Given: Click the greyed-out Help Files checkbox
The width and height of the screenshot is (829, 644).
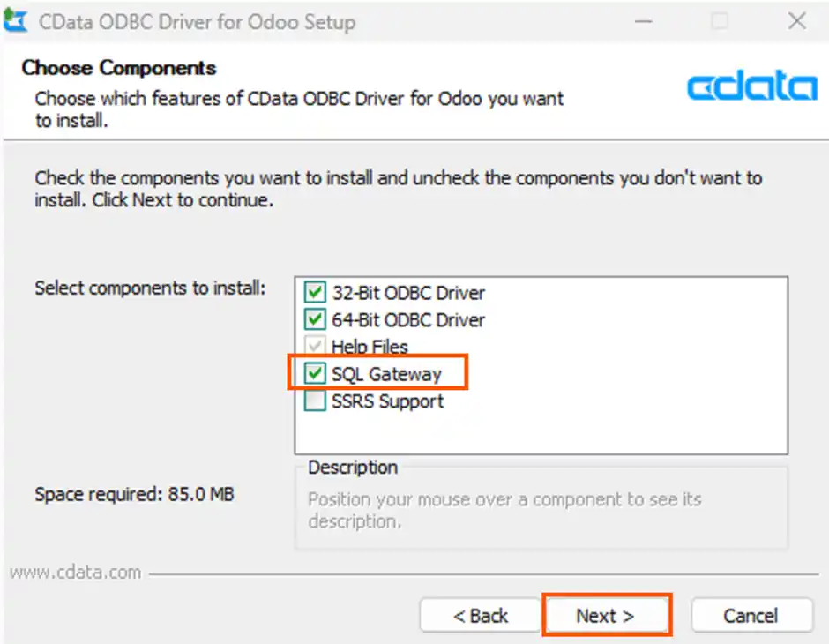Looking at the screenshot, I should point(315,347).
